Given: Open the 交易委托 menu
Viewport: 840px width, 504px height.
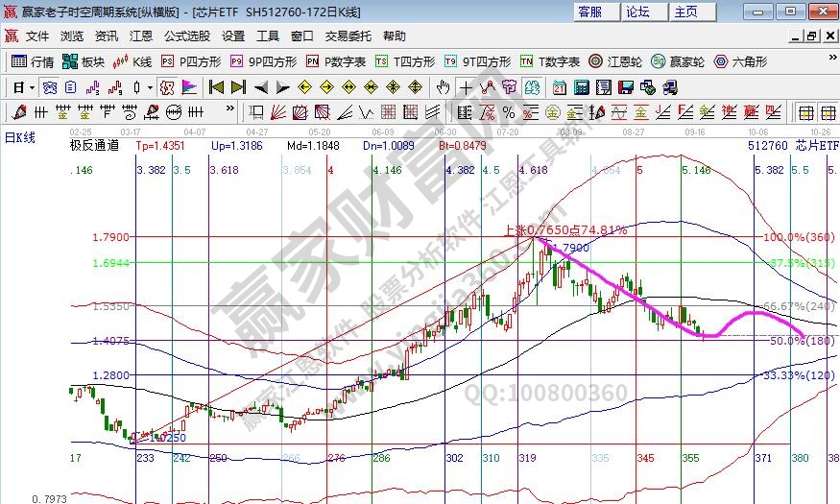Looking at the screenshot, I should pos(348,36).
